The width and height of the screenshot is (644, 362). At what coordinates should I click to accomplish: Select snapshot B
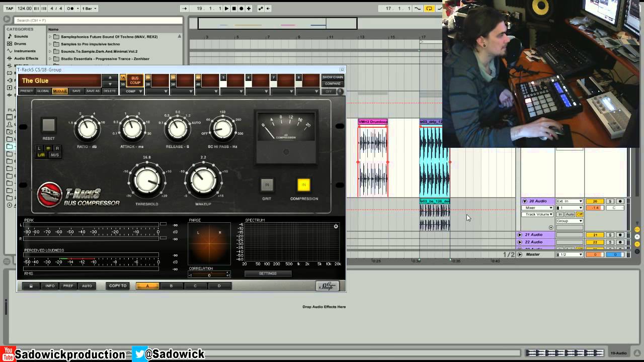tap(171, 286)
